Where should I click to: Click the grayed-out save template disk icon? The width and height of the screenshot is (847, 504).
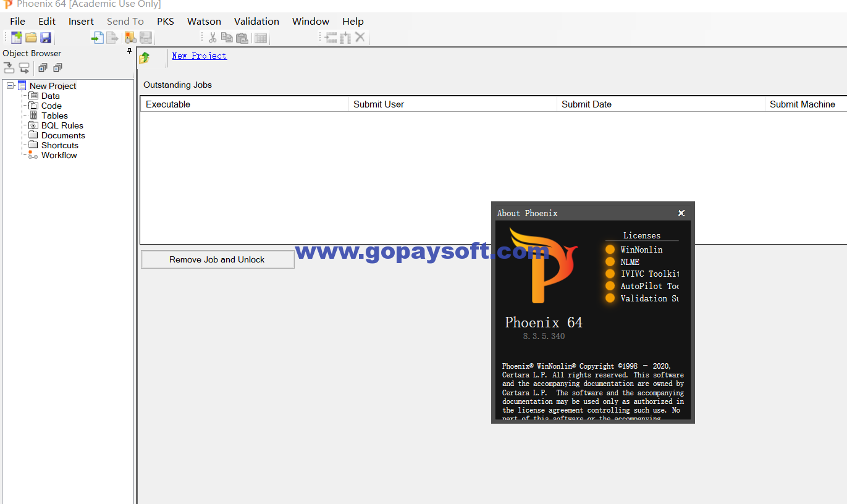[x=146, y=38]
